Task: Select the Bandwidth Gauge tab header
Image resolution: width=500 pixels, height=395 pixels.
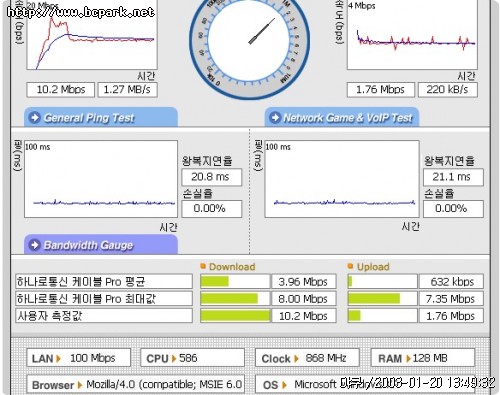Action: click(101, 245)
